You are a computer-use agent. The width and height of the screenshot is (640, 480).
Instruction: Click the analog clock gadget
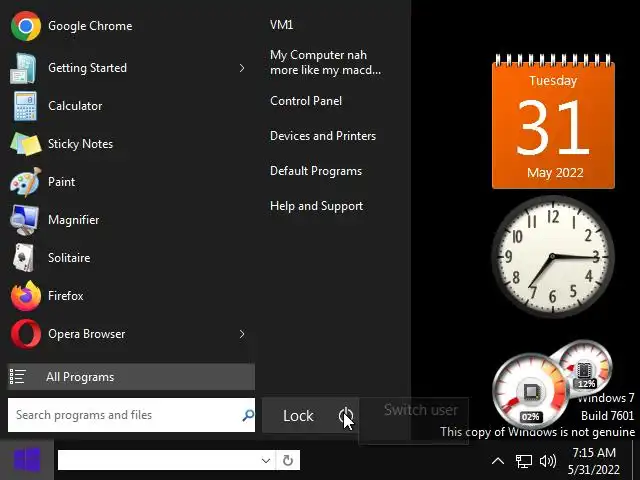click(553, 256)
